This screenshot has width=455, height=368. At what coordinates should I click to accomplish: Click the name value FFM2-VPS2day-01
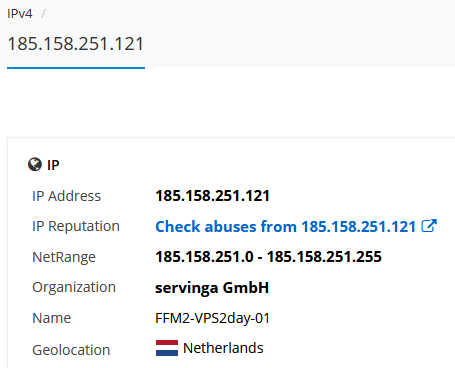pos(212,318)
